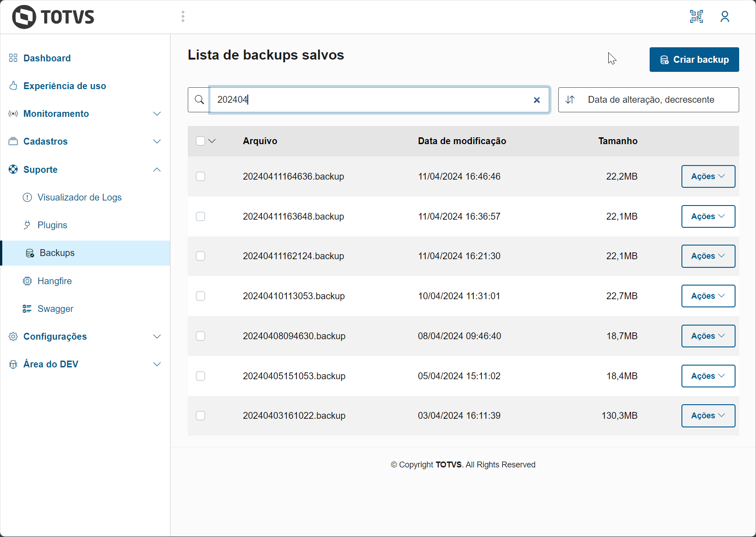
Task: Check the checkbox for 20240411164636.backup
Action: tap(200, 176)
